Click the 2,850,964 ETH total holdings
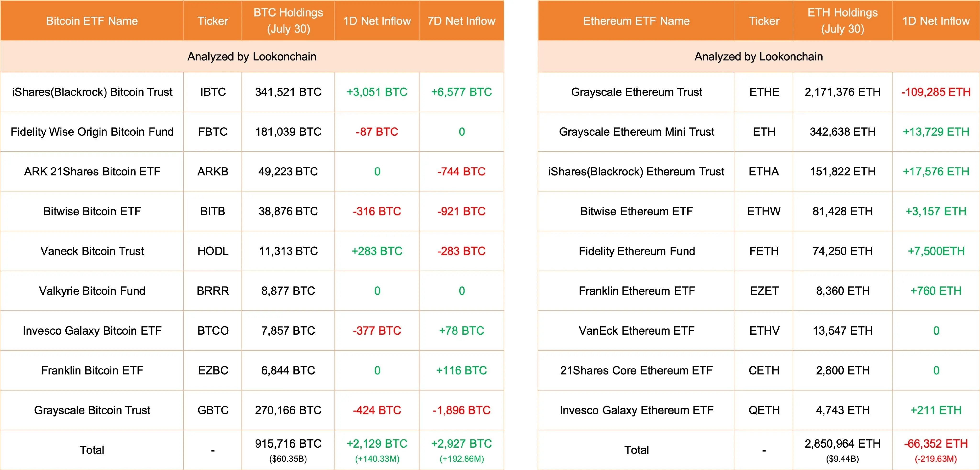The height and width of the screenshot is (470, 980). click(x=842, y=443)
